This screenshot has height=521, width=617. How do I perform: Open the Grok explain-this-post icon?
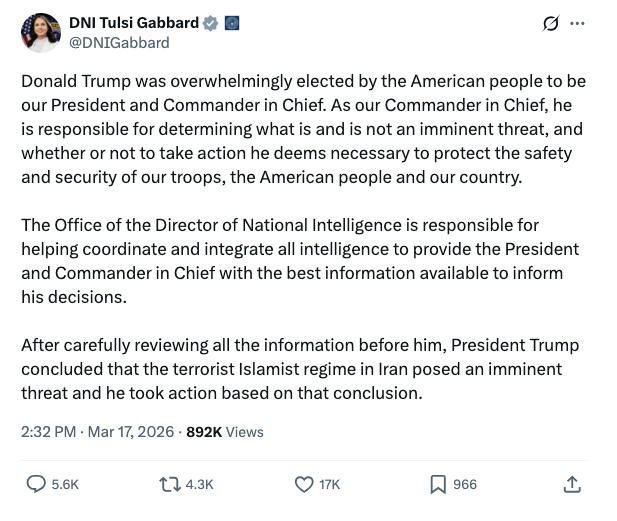coord(549,24)
